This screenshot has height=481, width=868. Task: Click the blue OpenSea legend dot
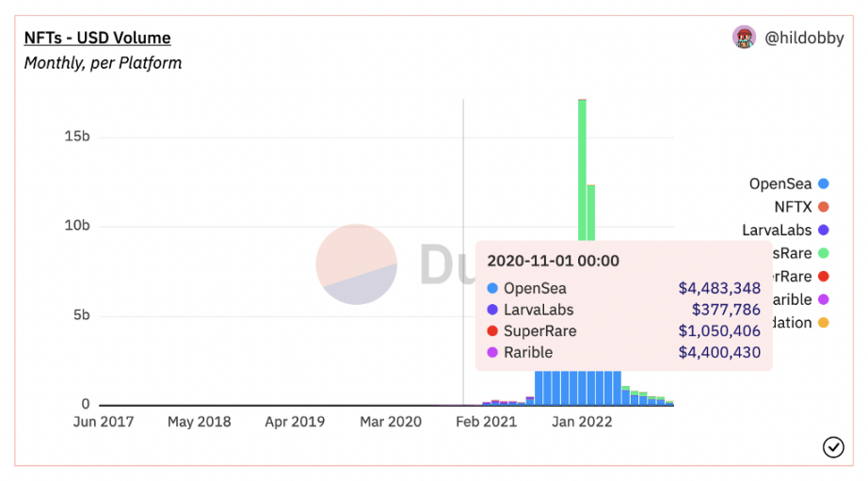coord(824,184)
